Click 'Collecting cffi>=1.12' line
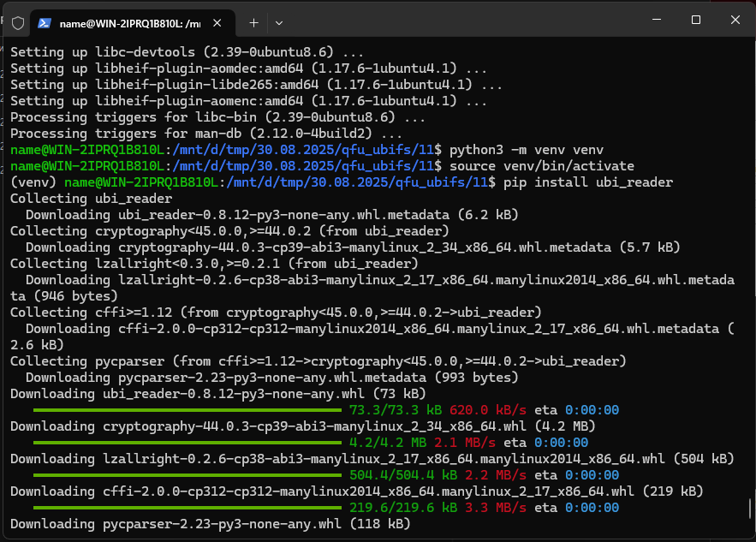 point(276,313)
